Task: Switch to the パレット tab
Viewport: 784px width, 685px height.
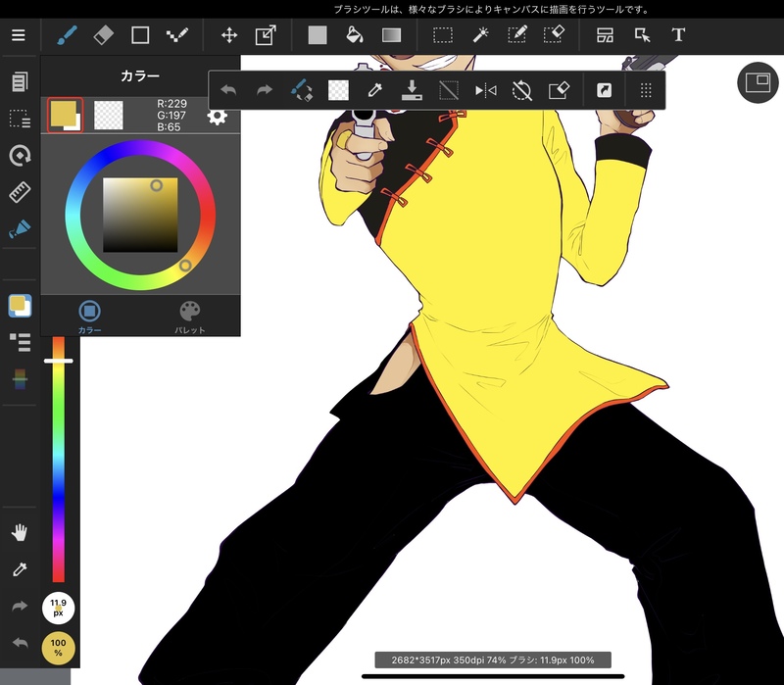Action: pos(190,318)
